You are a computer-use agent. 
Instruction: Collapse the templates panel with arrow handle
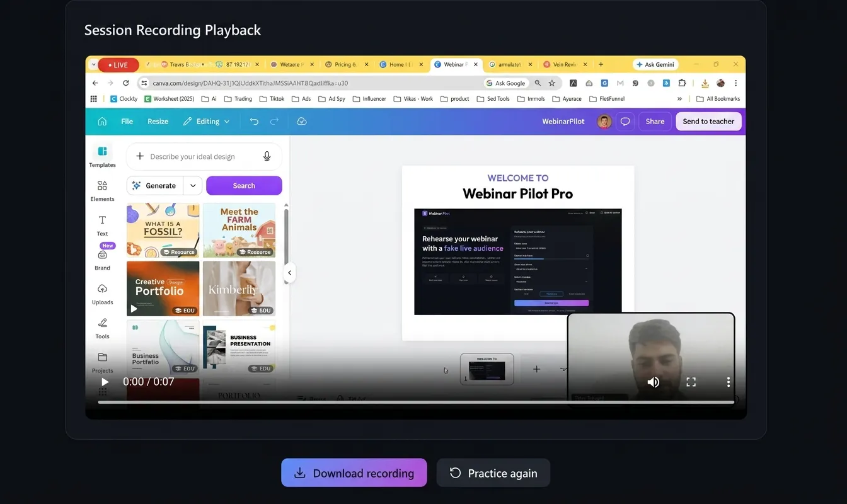pos(289,273)
